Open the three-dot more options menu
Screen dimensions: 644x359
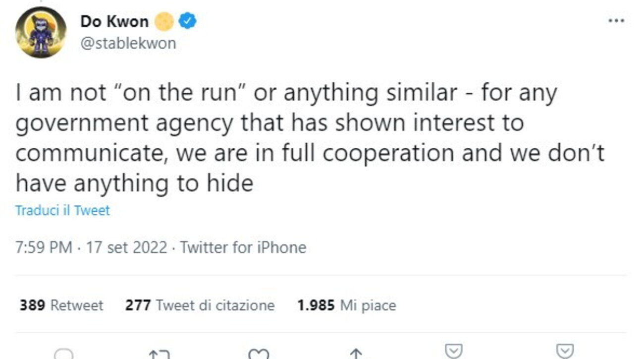click(x=616, y=21)
